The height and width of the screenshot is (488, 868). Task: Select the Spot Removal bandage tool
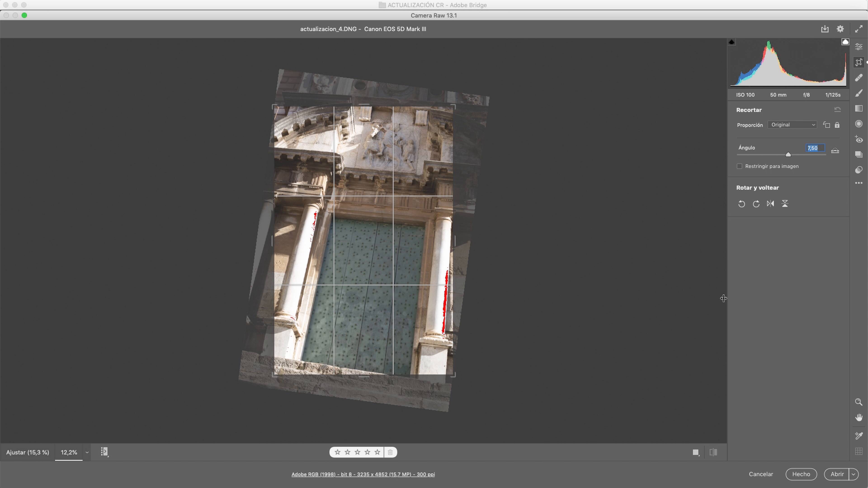point(859,78)
